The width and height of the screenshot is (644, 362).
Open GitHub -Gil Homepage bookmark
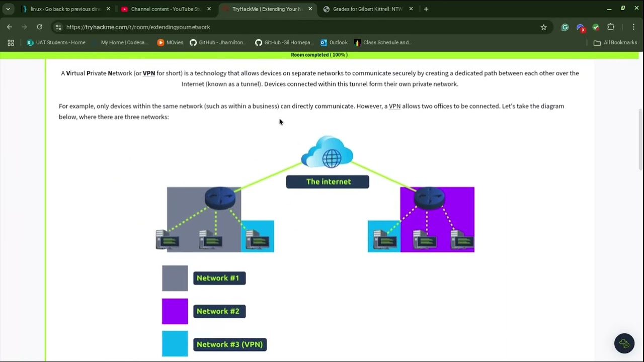(284, 43)
